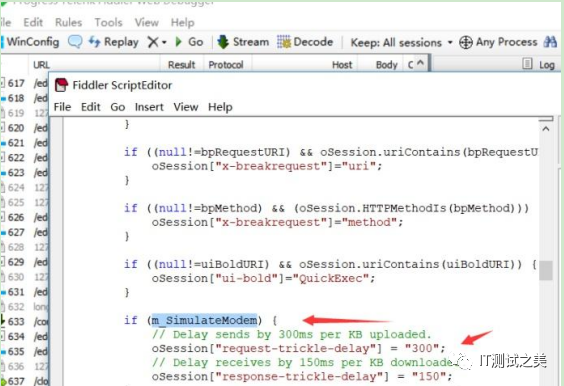Open the ScriptEditor Insert menu
This screenshot has width=564, height=386.
[x=149, y=107]
